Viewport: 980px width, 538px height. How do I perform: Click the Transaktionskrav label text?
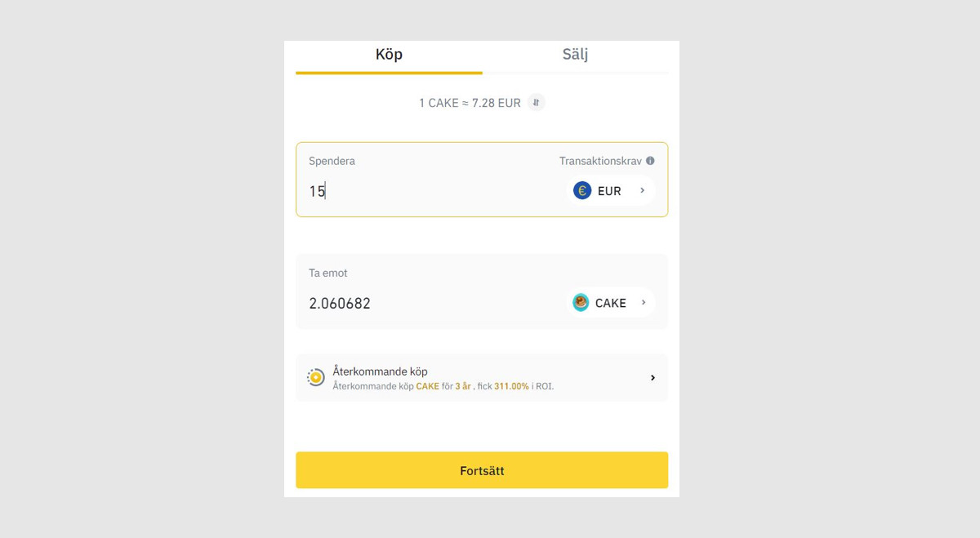[x=600, y=161]
